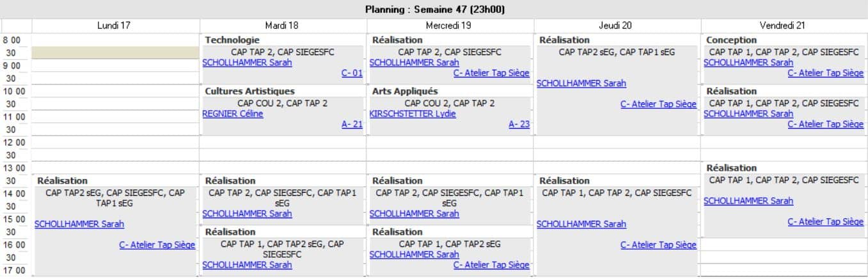Click the Mardi 18 column header

[283, 26]
